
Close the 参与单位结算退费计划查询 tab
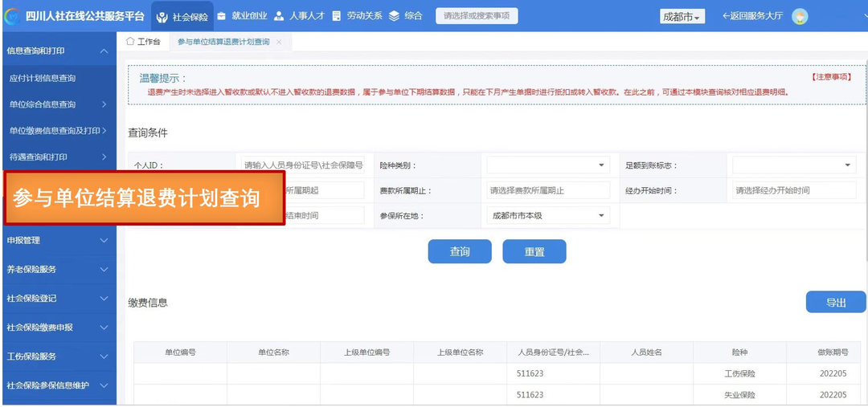[x=278, y=42]
